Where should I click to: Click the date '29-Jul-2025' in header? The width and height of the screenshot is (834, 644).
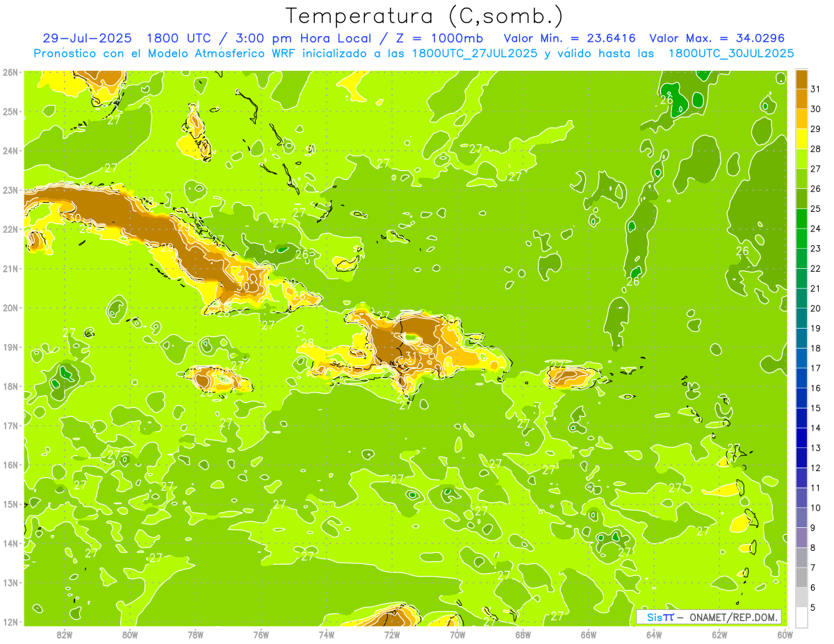coord(87,38)
